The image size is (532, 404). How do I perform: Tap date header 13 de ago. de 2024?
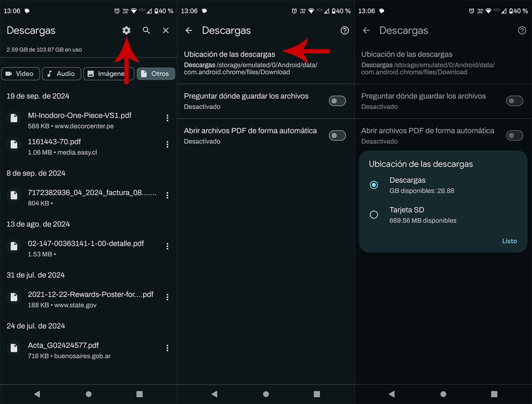(x=38, y=224)
